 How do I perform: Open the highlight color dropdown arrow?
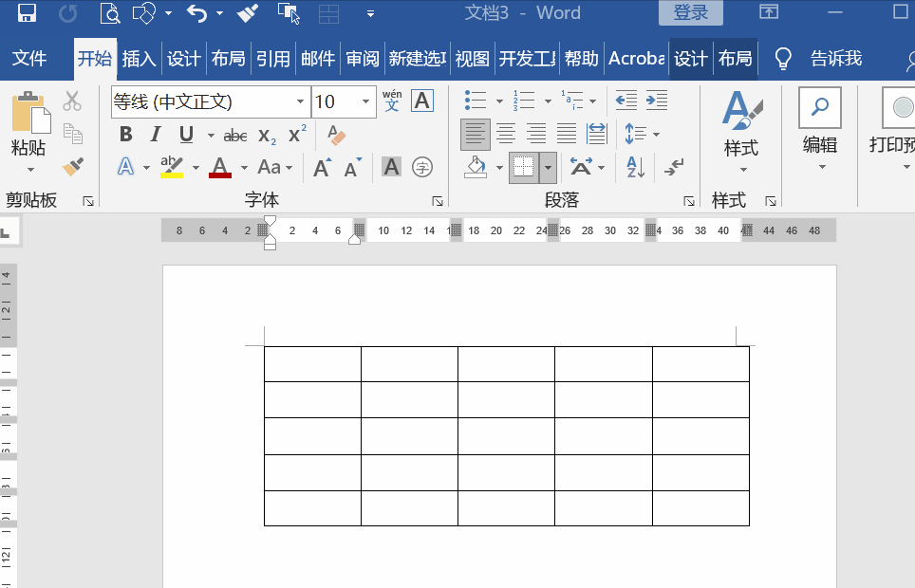tap(196, 168)
